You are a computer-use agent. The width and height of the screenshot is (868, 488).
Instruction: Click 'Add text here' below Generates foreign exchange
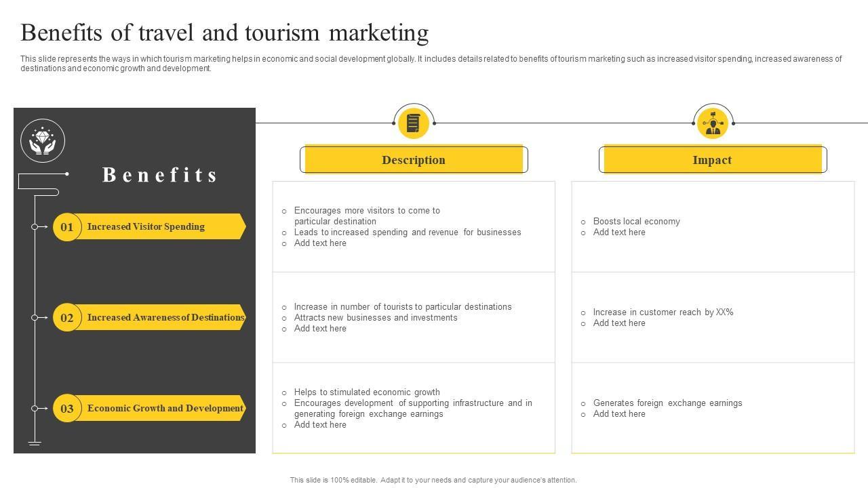pos(619,414)
